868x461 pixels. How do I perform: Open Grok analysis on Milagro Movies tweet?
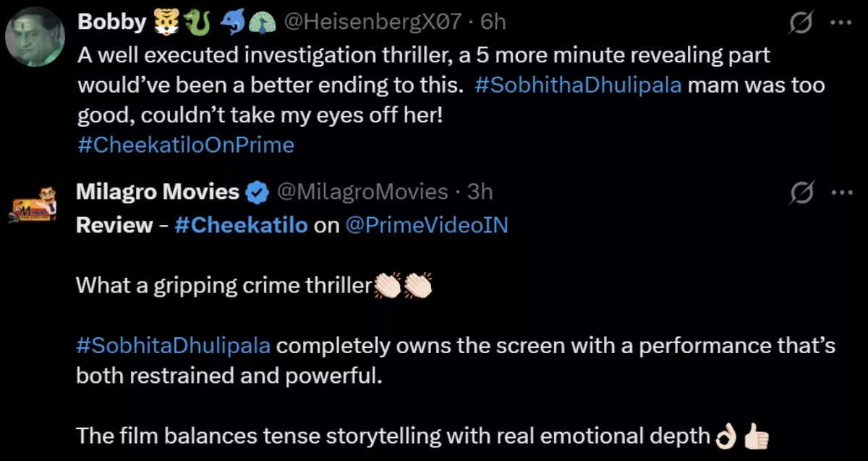click(x=804, y=191)
